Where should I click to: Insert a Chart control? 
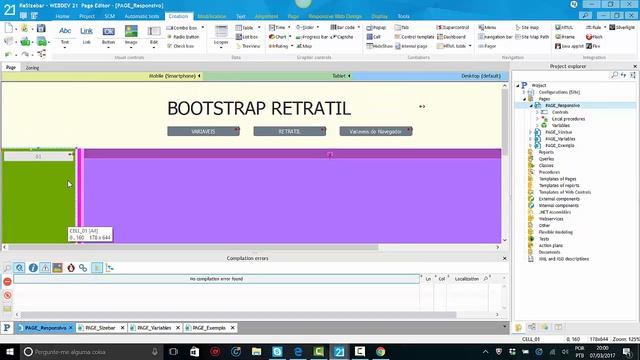tap(278, 37)
